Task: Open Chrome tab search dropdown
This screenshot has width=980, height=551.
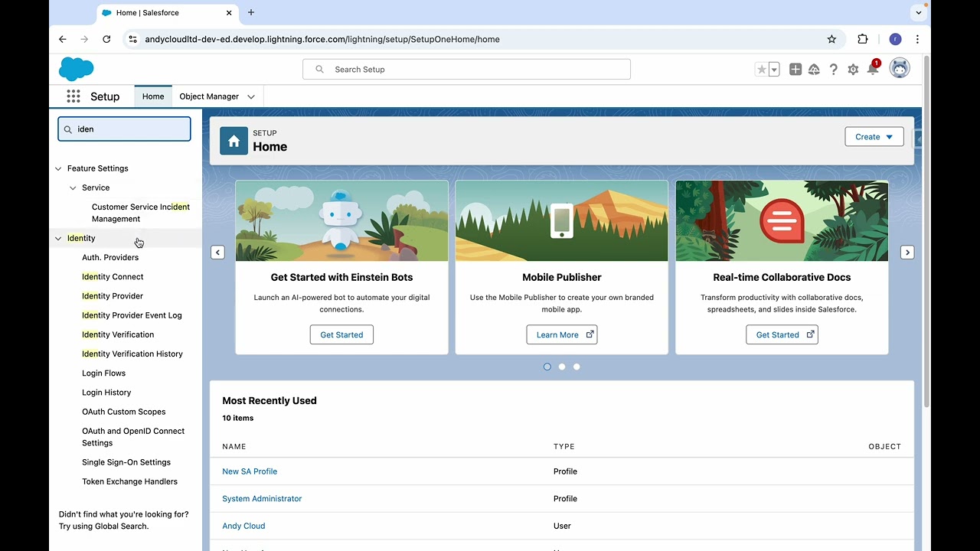Action: click(919, 12)
